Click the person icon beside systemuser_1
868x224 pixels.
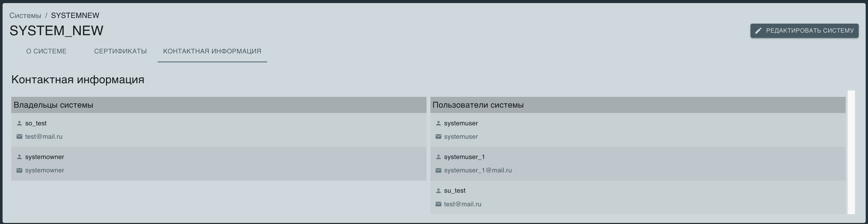(438, 157)
